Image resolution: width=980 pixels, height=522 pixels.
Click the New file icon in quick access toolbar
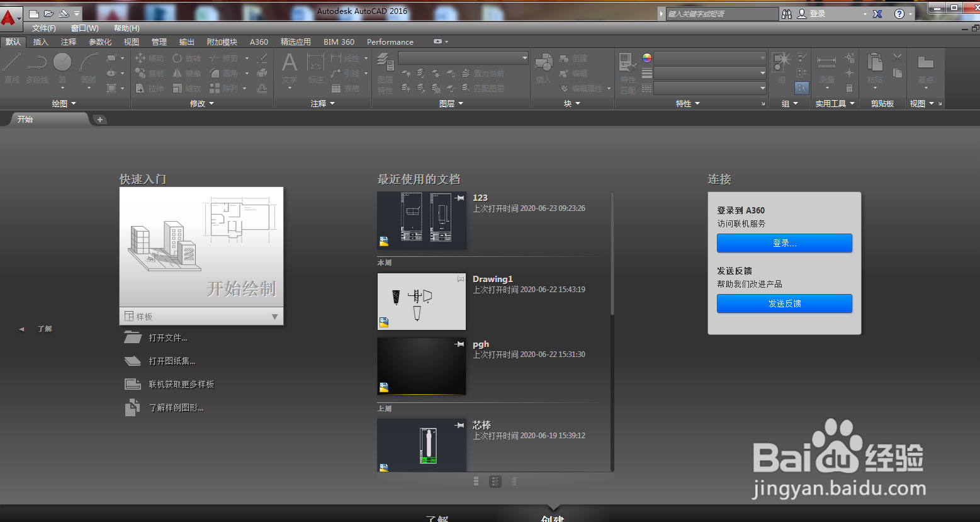(34, 13)
